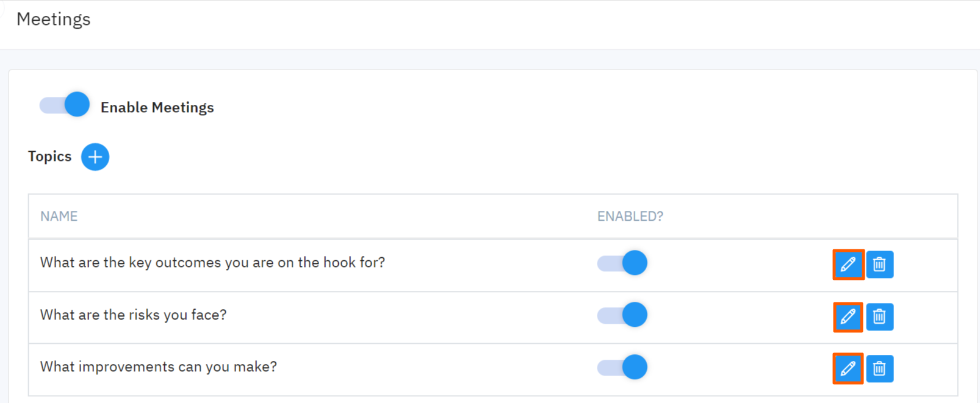Click 'What improvements can you make?' row
This screenshot has width=980, height=403.
[x=158, y=367]
